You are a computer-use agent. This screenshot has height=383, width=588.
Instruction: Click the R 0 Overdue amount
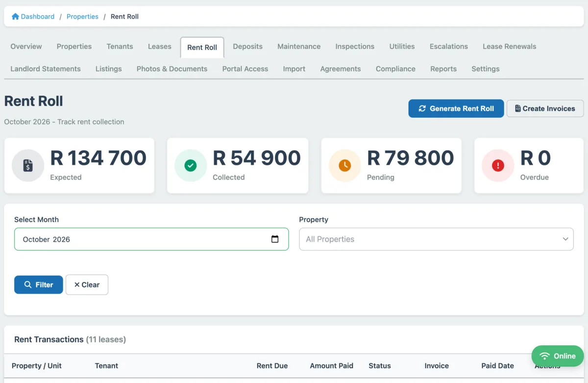[536, 158]
